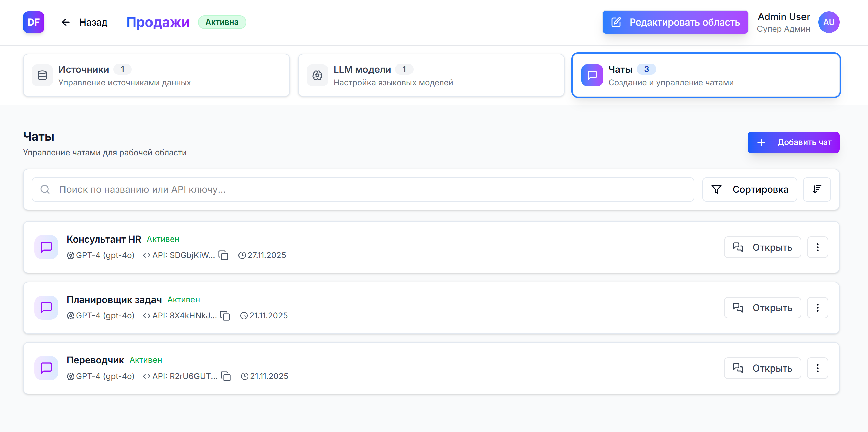Click Редактировать область button
Screen dimensions: 868x432
[x=675, y=22]
